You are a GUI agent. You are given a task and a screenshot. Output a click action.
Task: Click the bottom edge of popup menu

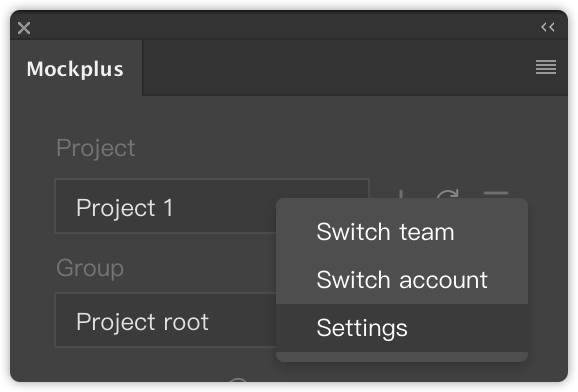[402, 357]
